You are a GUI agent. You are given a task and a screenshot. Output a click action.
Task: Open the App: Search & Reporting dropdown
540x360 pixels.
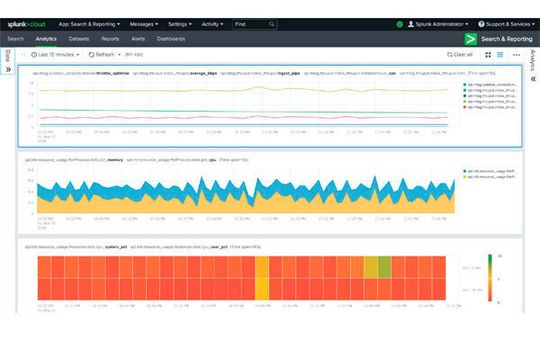tap(89, 24)
